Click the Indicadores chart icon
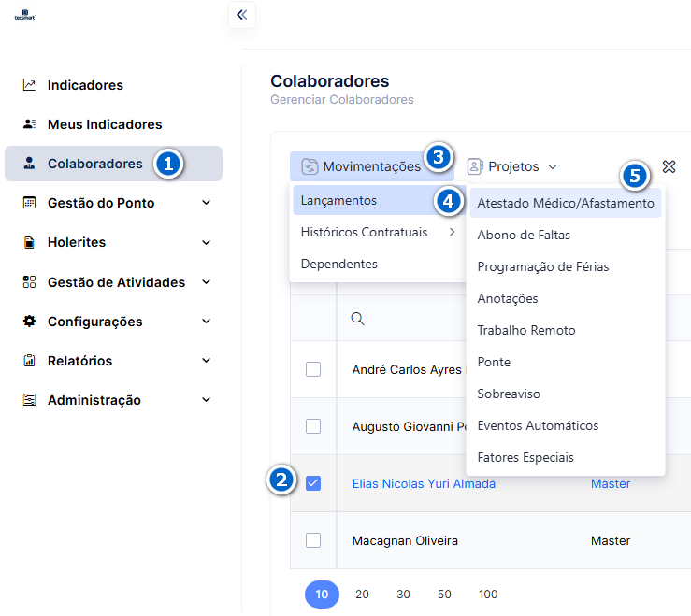The height and width of the screenshot is (616, 691). pyautogui.click(x=29, y=85)
